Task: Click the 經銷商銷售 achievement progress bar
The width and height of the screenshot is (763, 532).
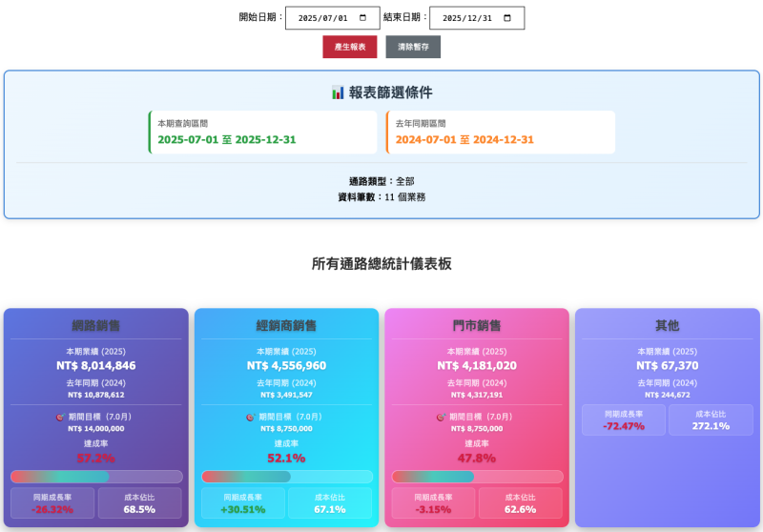Action: pos(287,477)
